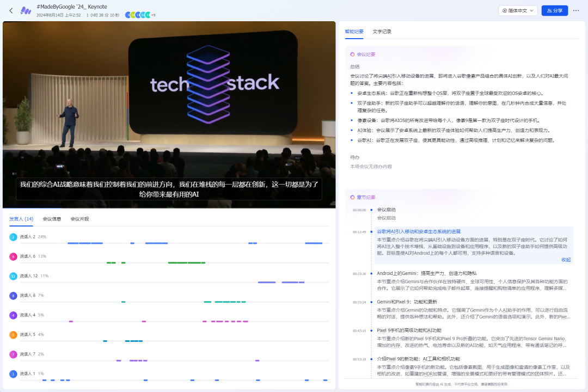Image resolution: width=588 pixels, height=392 pixels.
Task: Click the meeting title #MadeByGoogle '24_ Keynote
Action: click(x=72, y=7)
